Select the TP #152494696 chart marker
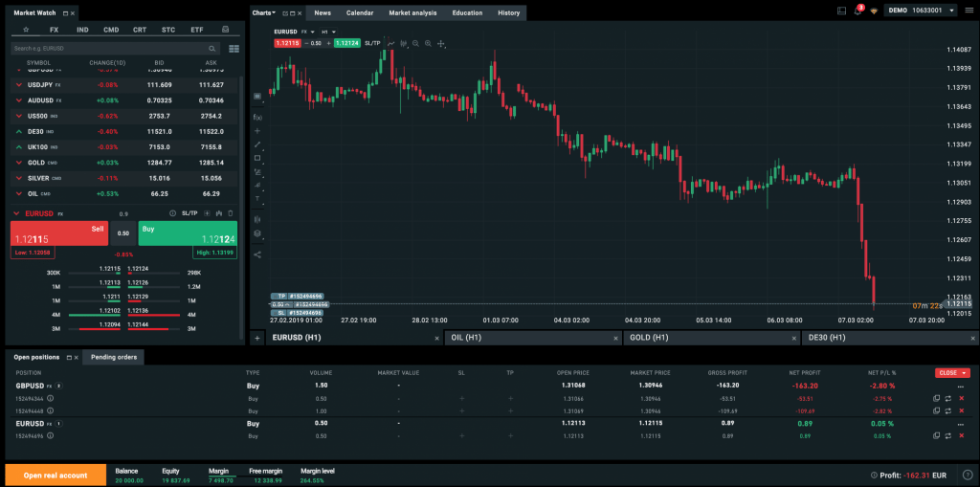The image size is (980, 487). tap(298, 297)
